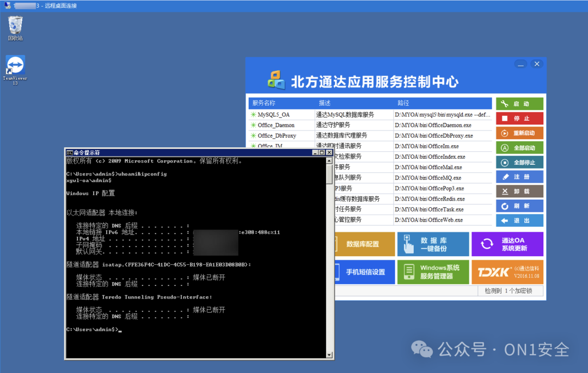The image size is (588, 373).
Task: Minimize the 命令提示符 window
Action: point(315,153)
